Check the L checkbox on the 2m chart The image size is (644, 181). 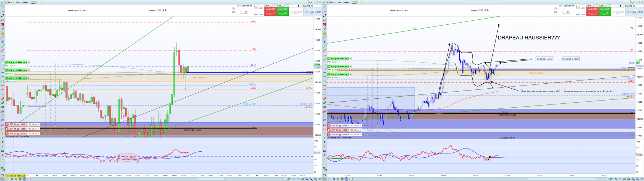(x=613, y=12)
